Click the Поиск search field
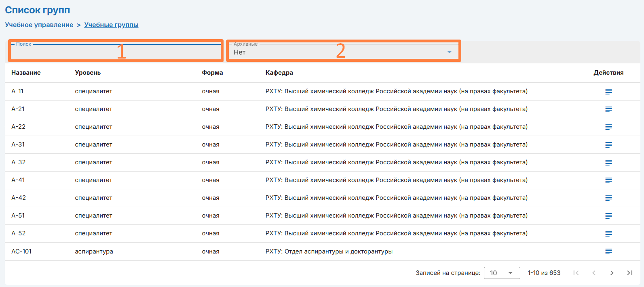The image size is (644, 287). click(116, 52)
